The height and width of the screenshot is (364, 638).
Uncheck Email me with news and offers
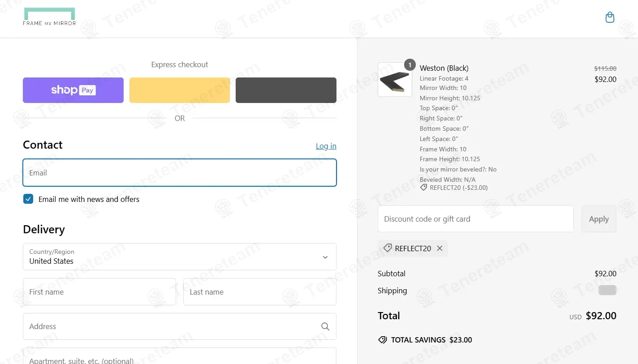click(28, 199)
